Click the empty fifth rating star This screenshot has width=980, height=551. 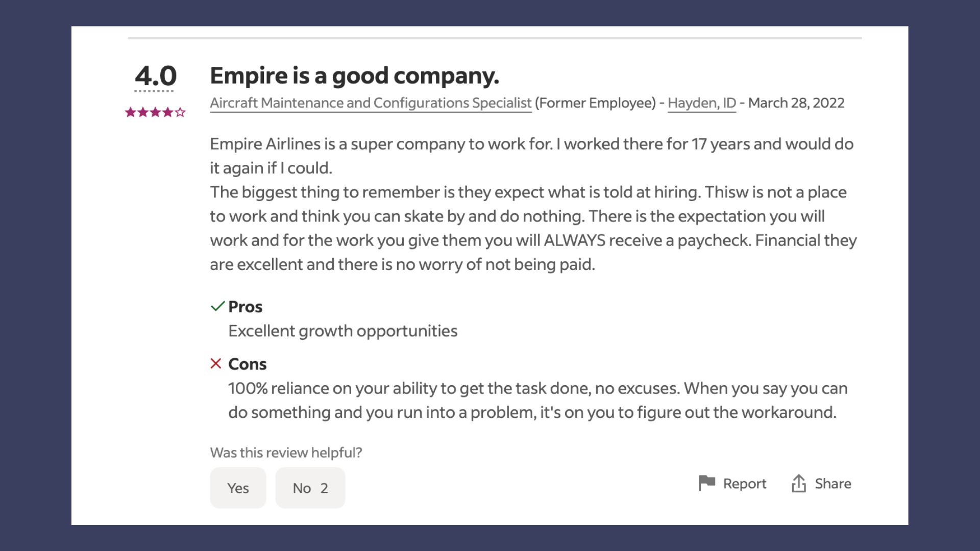point(180,112)
